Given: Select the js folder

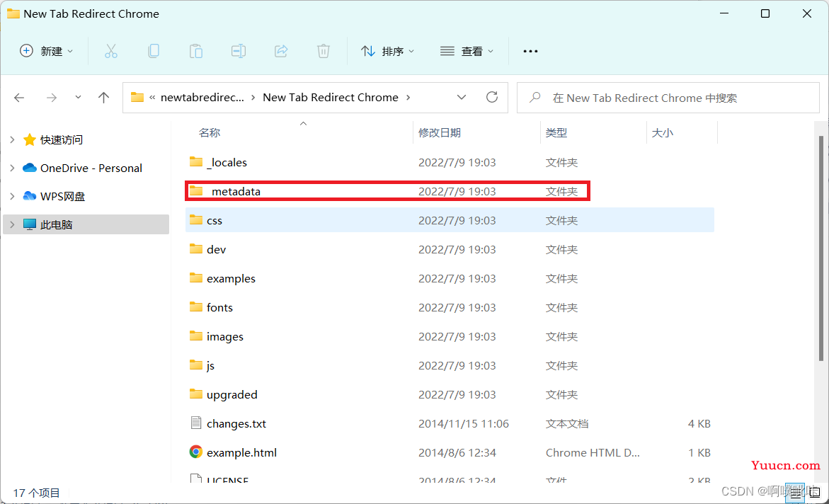Looking at the screenshot, I should coord(450,366).
